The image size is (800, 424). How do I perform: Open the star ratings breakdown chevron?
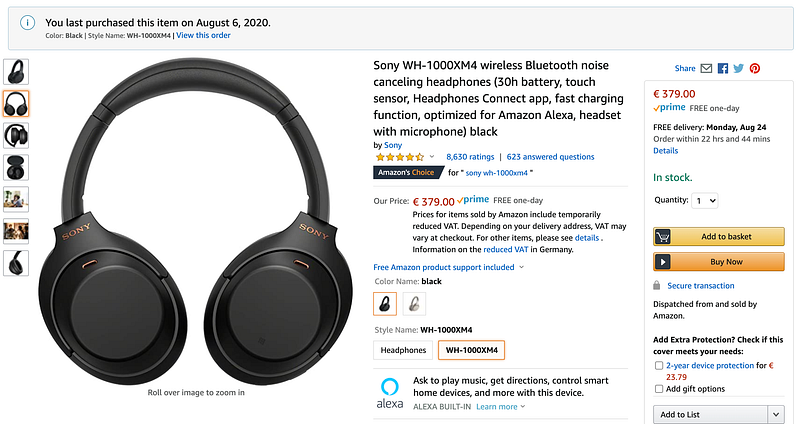[432, 157]
